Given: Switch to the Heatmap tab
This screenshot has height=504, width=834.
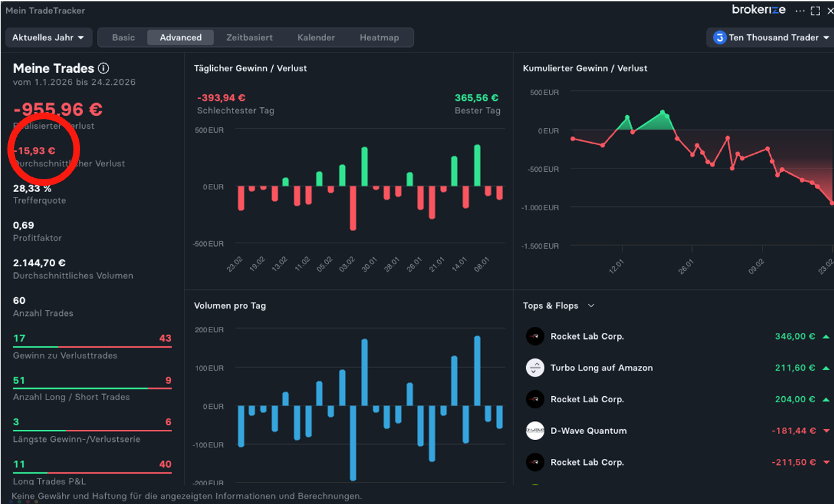Looking at the screenshot, I should 379,38.
